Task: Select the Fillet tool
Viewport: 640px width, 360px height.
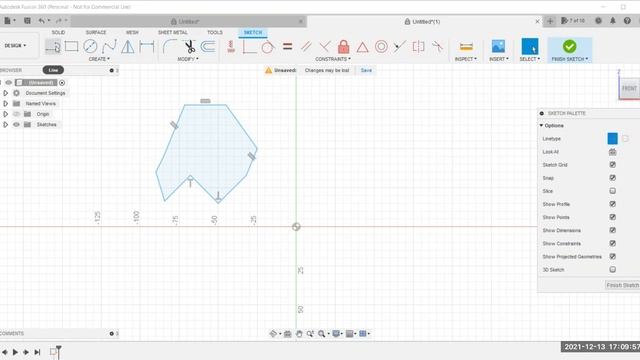Action: 170,47
